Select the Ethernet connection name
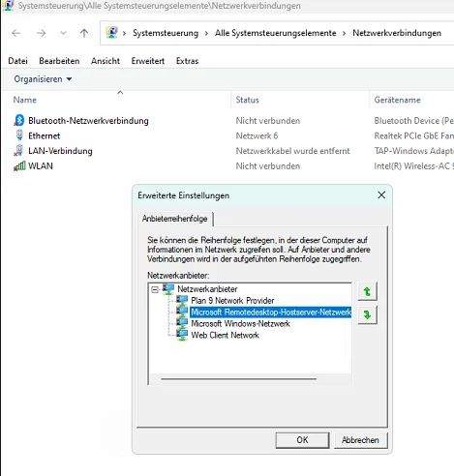454x476 pixels. (x=45, y=135)
